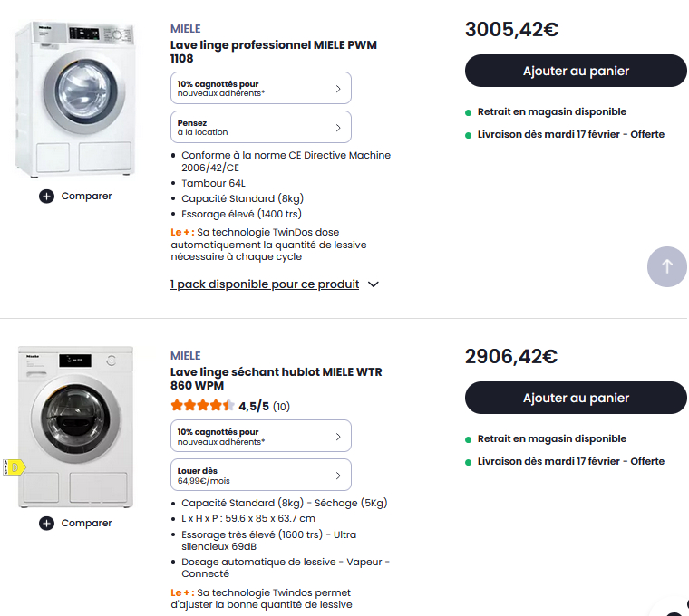
Task: Add the MIELE WTR 860 WPM to the cart
Action: 576,398
